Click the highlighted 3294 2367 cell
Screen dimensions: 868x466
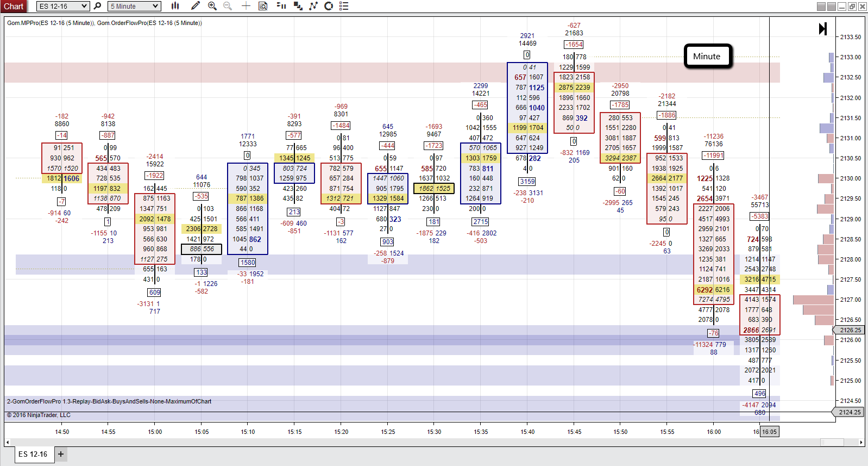(x=620, y=158)
